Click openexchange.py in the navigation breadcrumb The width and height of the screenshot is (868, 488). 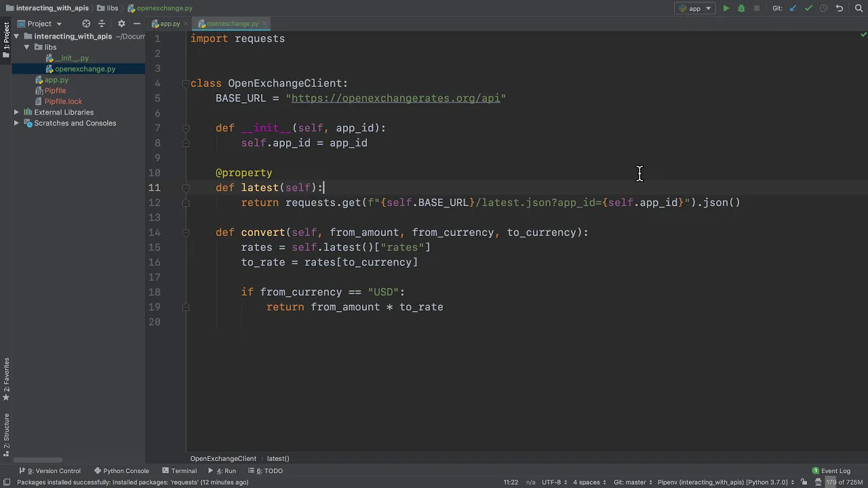pyautogui.click(x=160, y=8)
